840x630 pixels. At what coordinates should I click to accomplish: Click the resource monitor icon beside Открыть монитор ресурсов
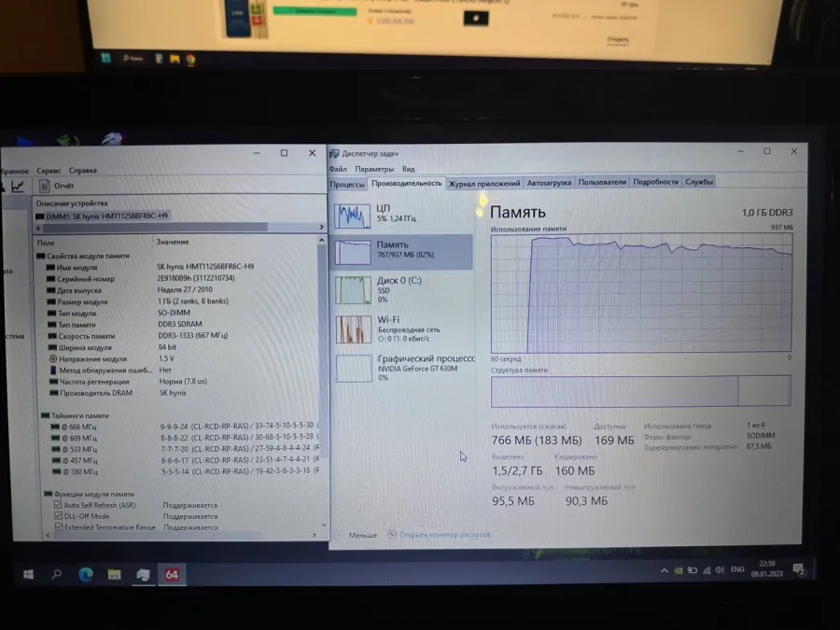point(392,534)
